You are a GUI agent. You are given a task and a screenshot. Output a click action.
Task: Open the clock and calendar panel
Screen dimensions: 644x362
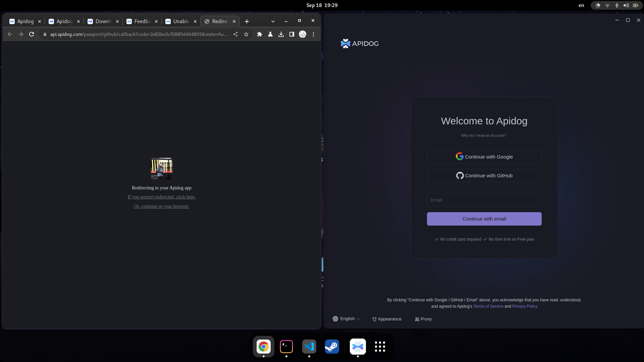point(322,5)
